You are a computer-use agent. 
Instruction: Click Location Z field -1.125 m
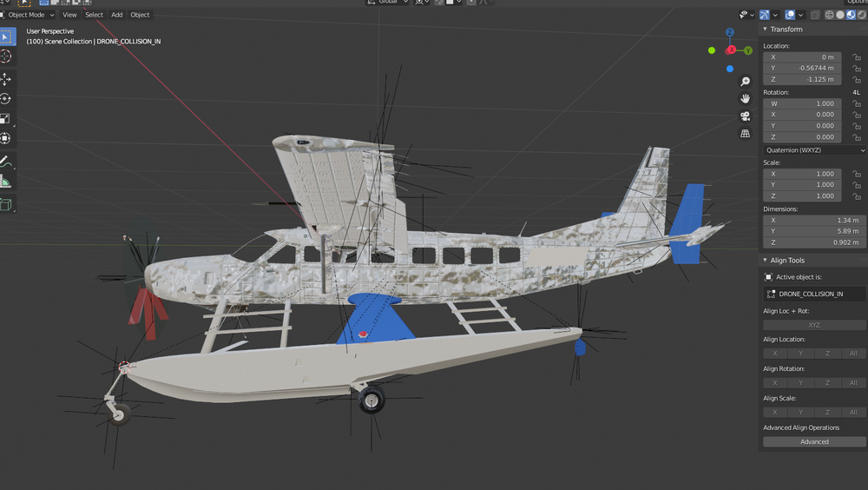tap(802, 79)
